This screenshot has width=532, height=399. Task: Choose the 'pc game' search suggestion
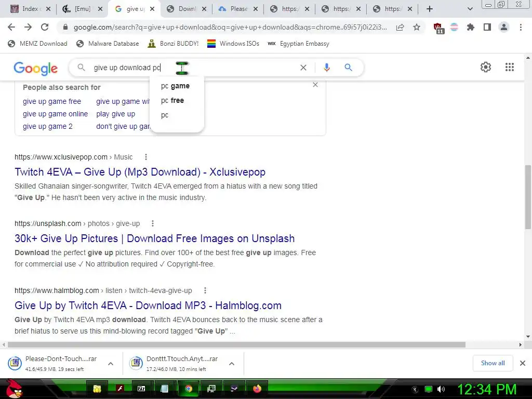[x=177, y=86]
